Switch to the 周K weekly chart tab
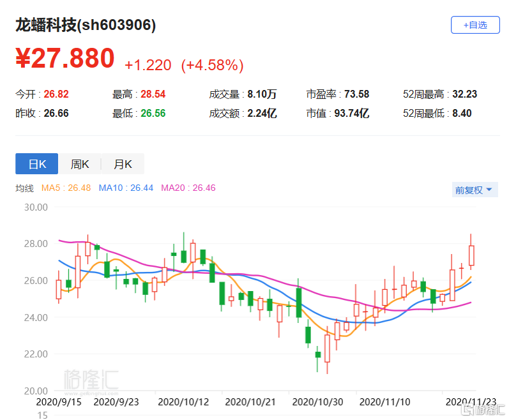The image size is (509, 420). click(80, 164)
